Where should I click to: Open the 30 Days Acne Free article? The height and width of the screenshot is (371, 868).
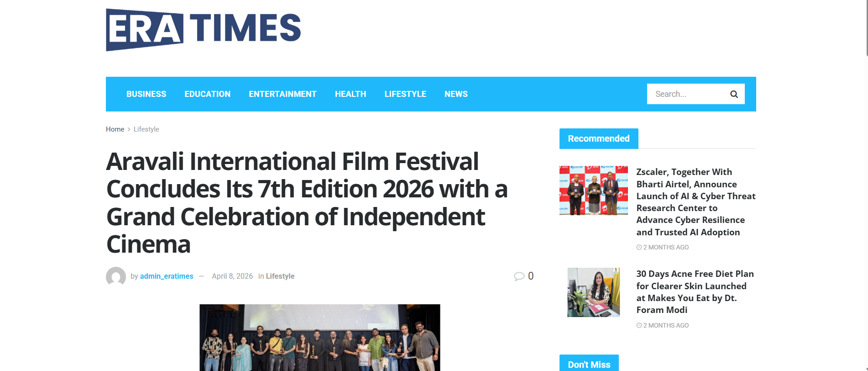click(695, 292)
